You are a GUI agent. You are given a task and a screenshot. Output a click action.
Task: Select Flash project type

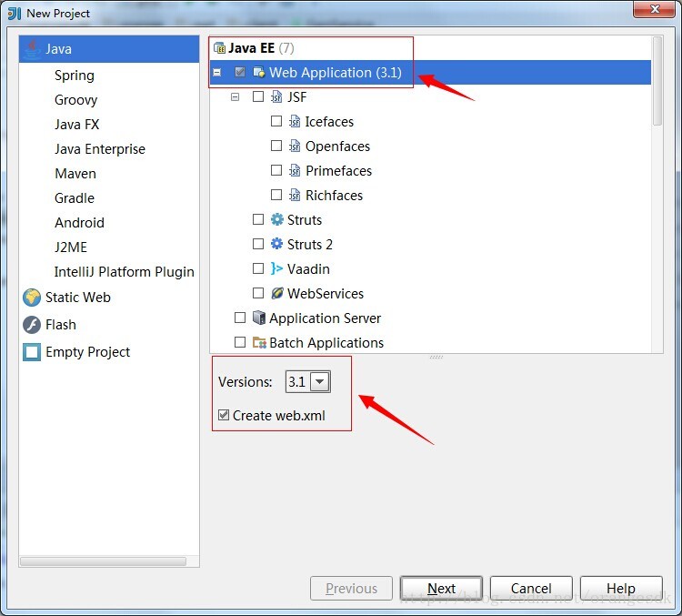click(60, 325)
